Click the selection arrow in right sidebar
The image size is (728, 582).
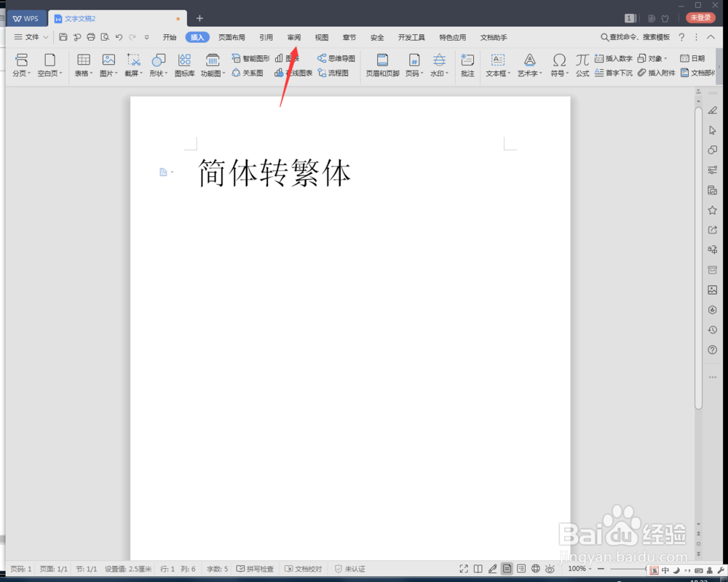712,130
